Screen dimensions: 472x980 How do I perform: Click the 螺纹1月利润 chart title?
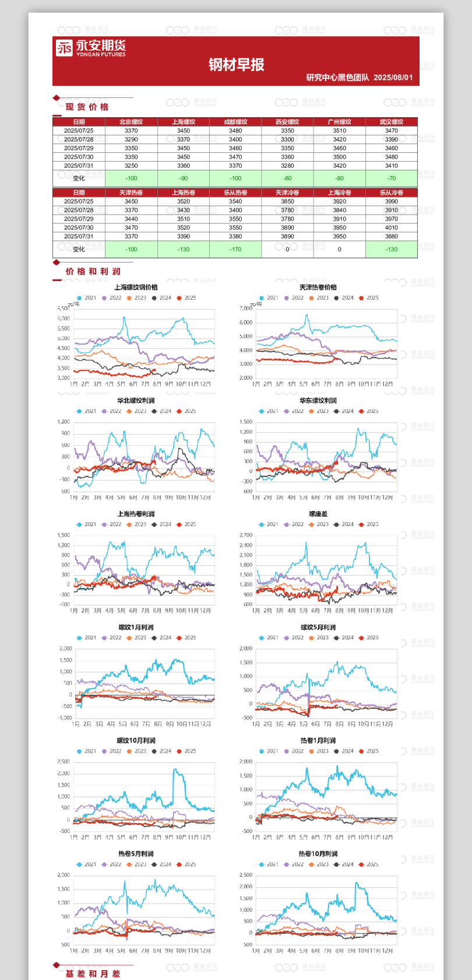[x=136, y=627]
